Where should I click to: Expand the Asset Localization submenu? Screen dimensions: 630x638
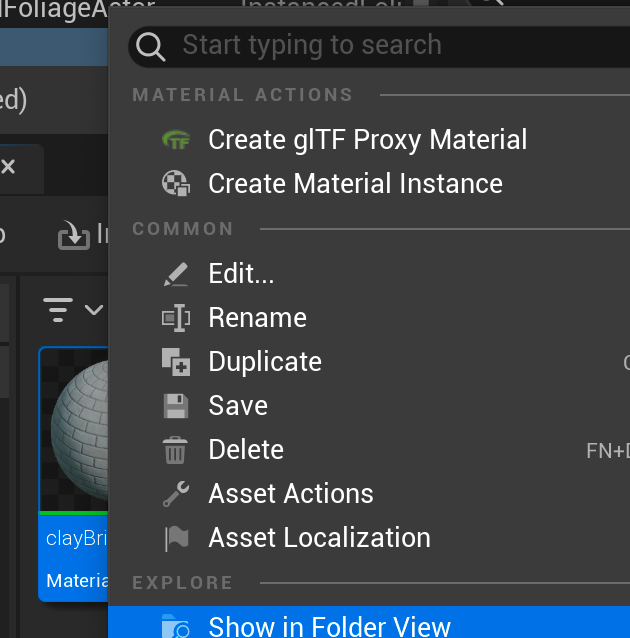coord(319,538)
